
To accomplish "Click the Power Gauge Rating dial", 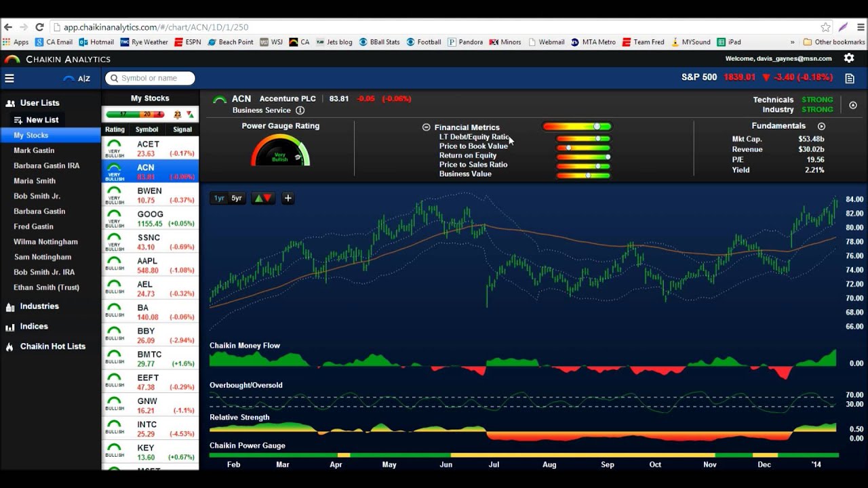I will click(x=280, y=150).
